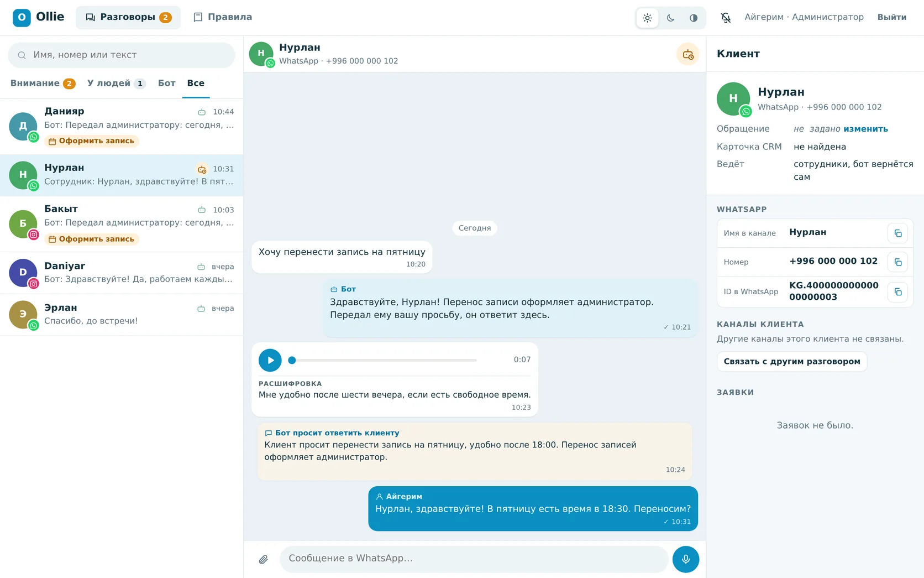This screenshot has width=924, height=578.
Task: Copy the WhatsApp ID value
Action: click(x=897, y=291)
